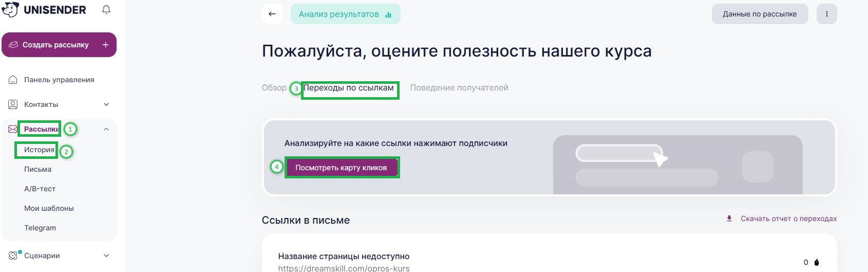Click the plus icon on Создать рассылку
The height and width of the screenshot is (272, 868).
(105, 45)
